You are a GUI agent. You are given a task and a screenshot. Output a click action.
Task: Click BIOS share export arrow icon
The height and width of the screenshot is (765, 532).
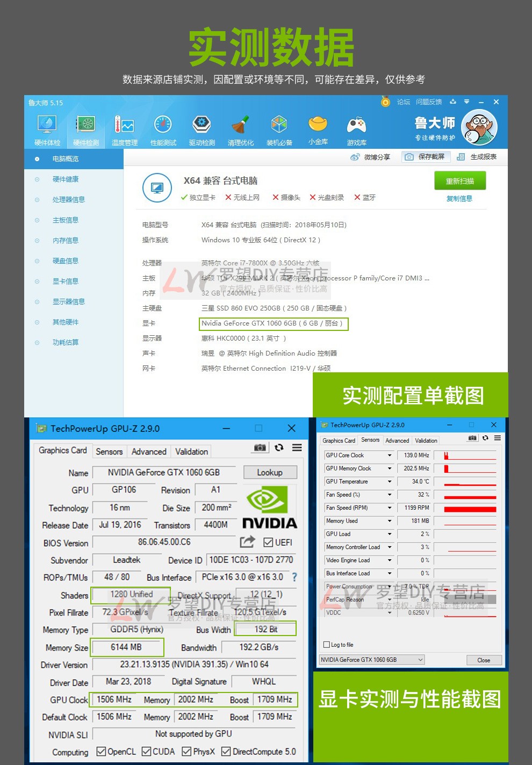pyautogui.click(x=247, y=542)
